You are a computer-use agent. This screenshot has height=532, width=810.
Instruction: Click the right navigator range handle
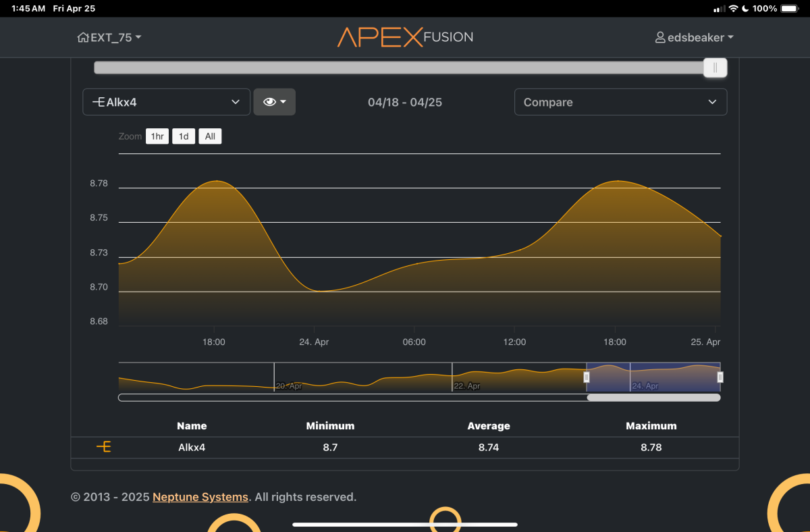pos(720,377)
